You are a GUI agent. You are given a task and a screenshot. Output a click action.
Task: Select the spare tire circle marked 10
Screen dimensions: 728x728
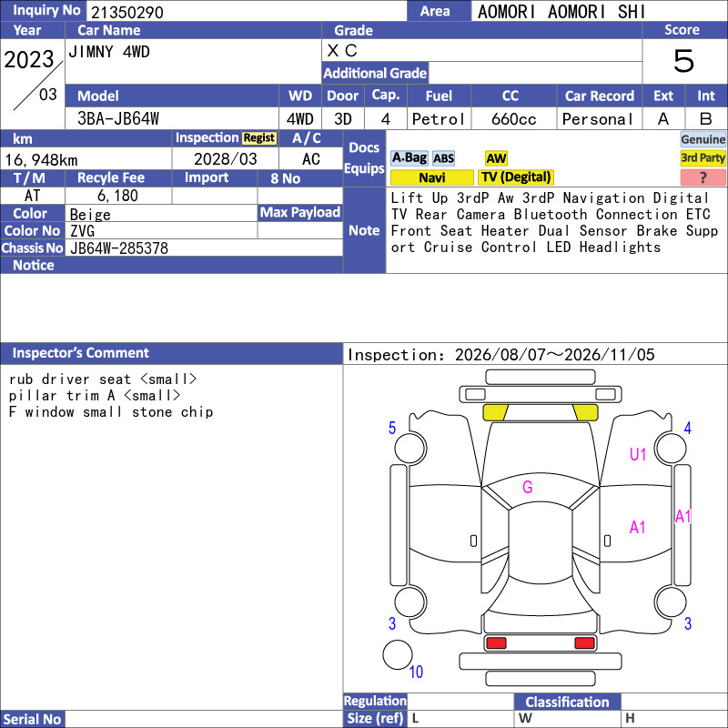[398, 654]
